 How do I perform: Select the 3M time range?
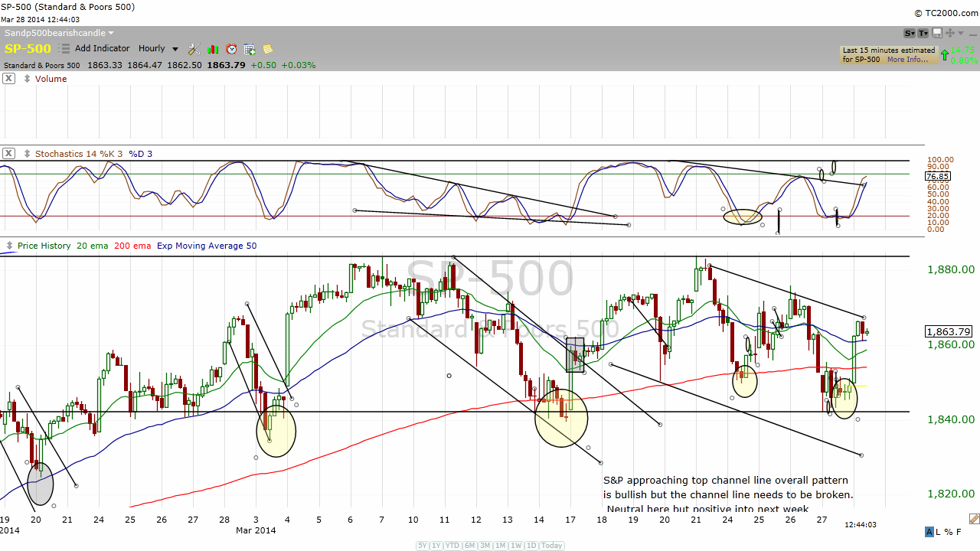tap(485, 546)
